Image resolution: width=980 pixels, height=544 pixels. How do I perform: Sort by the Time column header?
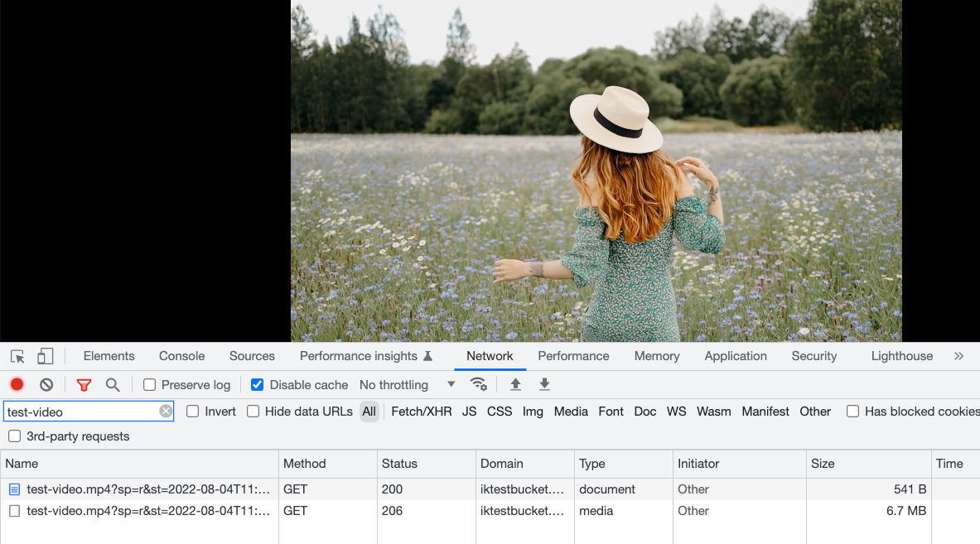pos(956,464)
